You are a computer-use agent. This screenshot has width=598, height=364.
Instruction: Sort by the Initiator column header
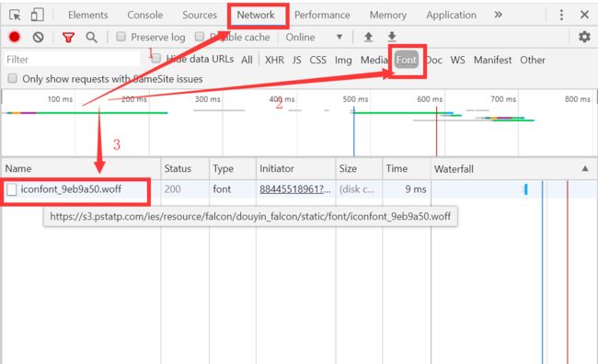tap(296, 168)
